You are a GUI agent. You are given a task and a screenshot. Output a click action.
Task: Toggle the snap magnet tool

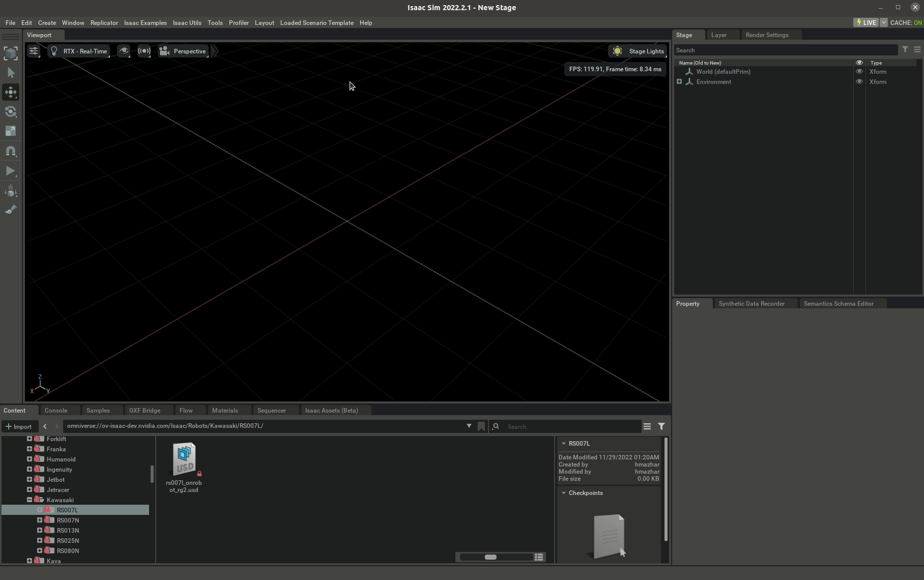pos(11,151)
